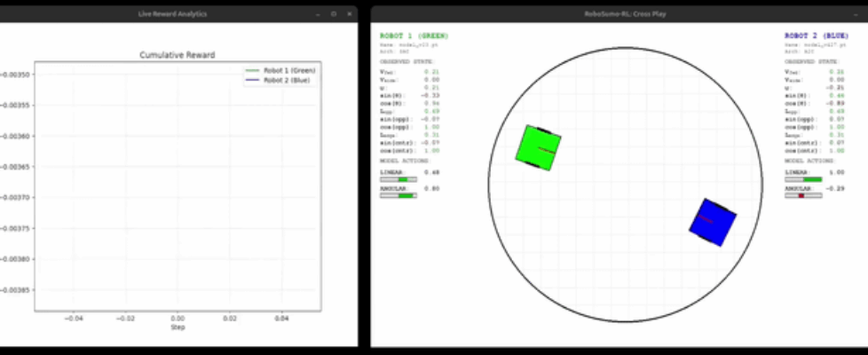Click the blue robot in the arena
The image size is (868, 355).
(713, 222)
